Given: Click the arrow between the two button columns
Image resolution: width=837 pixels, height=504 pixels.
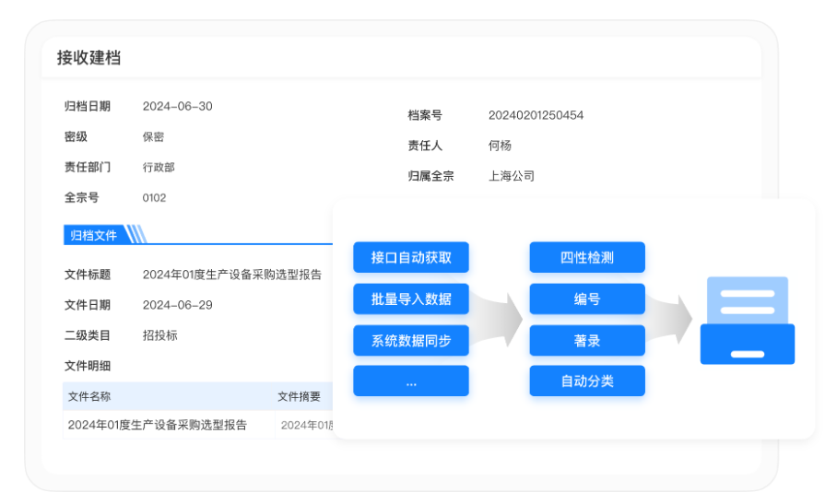Looking at the screenshot, I should pos(499,319).
